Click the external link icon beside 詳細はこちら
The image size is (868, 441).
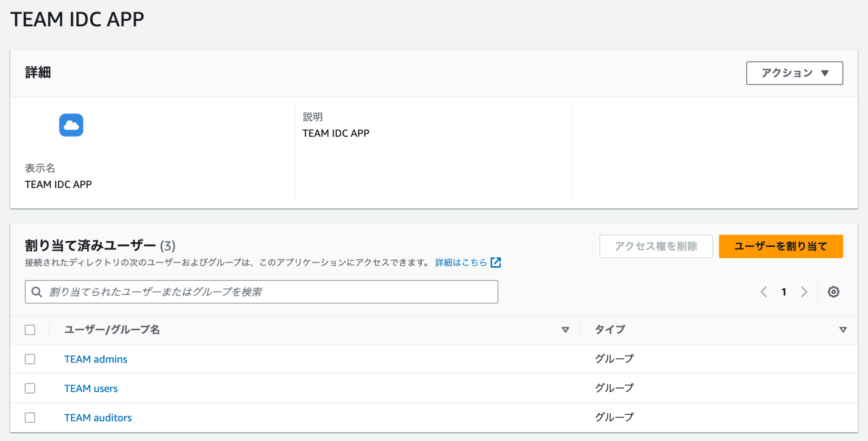click(x=496, y=262)
